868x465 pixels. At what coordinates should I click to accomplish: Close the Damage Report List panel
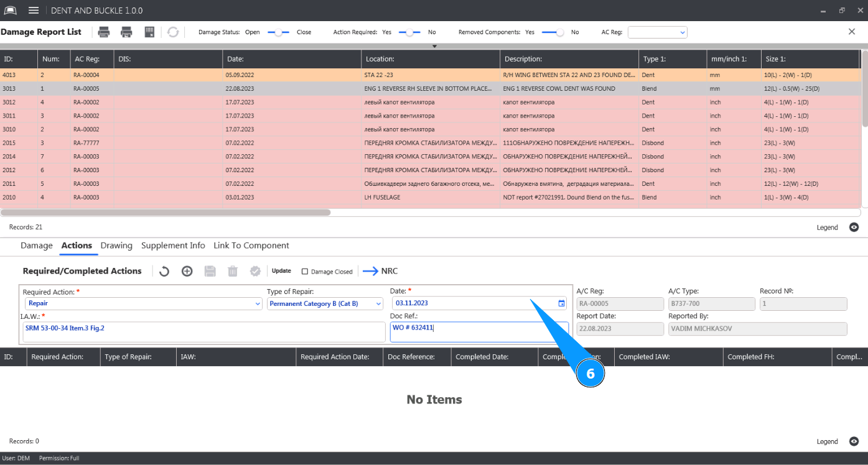pos(852,32)
